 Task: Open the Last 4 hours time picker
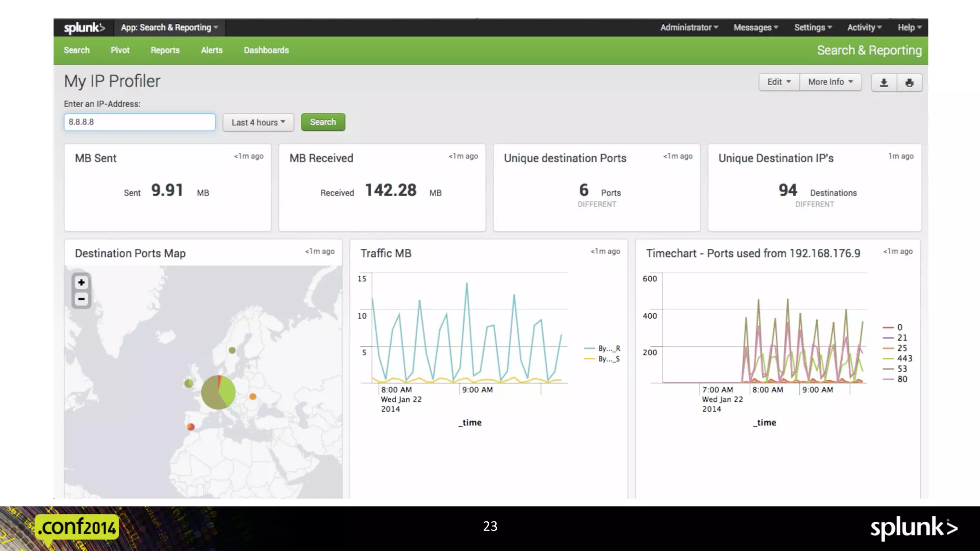coord(258,122)
